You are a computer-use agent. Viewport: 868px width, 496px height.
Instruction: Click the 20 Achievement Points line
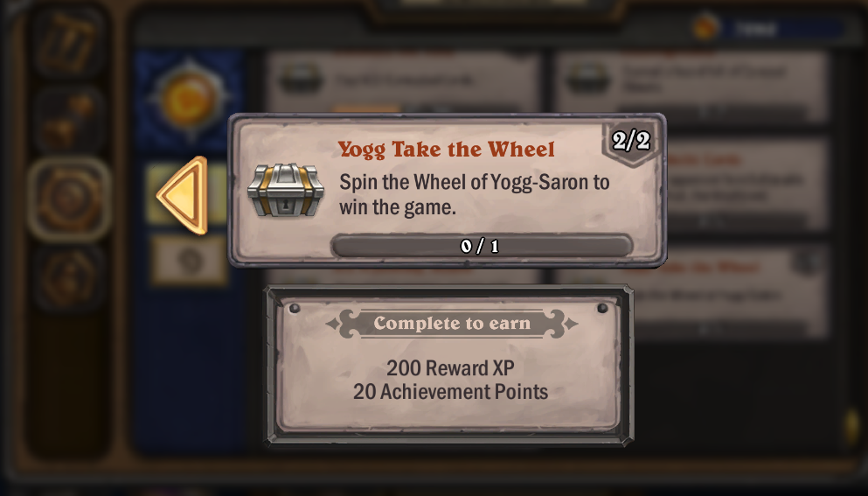(450, 392)
